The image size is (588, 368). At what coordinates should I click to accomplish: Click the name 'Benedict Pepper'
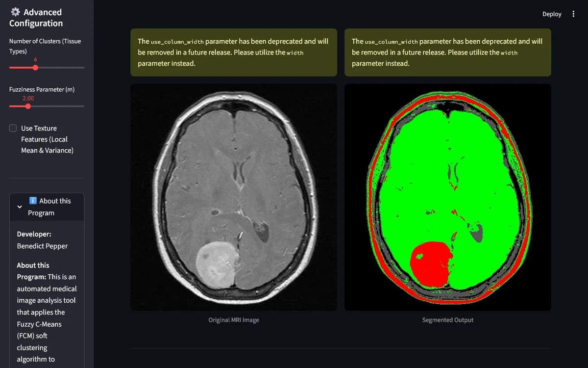pos(42,246)
